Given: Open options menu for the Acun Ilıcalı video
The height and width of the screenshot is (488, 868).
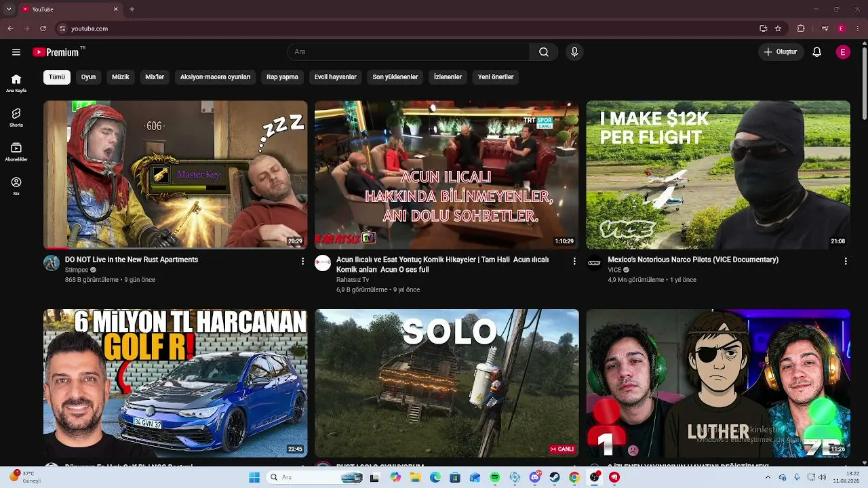Looking at the screenshot, I should (x=574, y=261).
